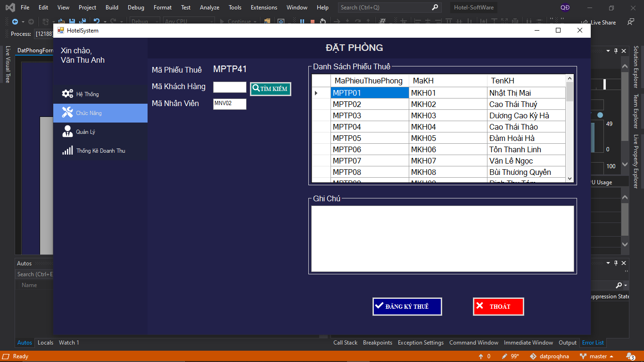The height and width of the screenshot is (362, 644).
Task: Open the Debug menu
Action: (x=136, y=8)
